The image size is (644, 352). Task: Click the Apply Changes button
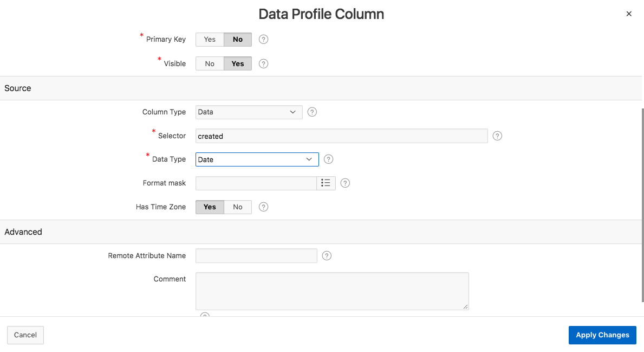[602, 335]
